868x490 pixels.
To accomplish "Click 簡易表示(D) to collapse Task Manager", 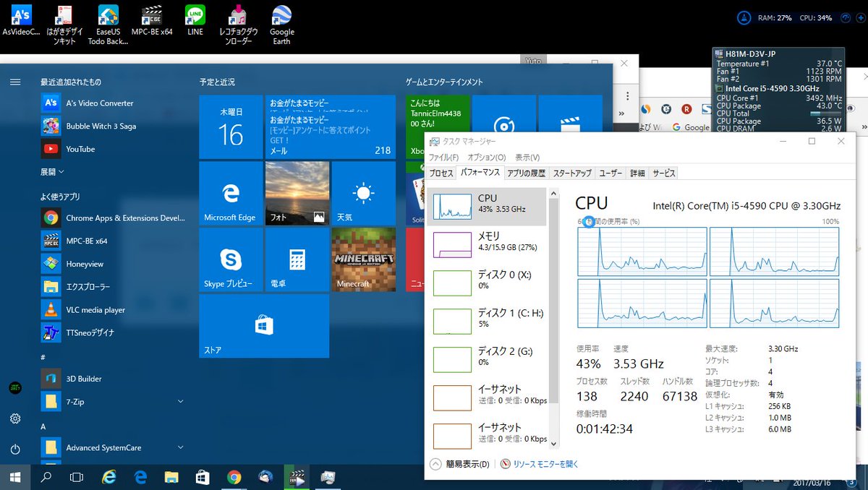I will (460, 464).
